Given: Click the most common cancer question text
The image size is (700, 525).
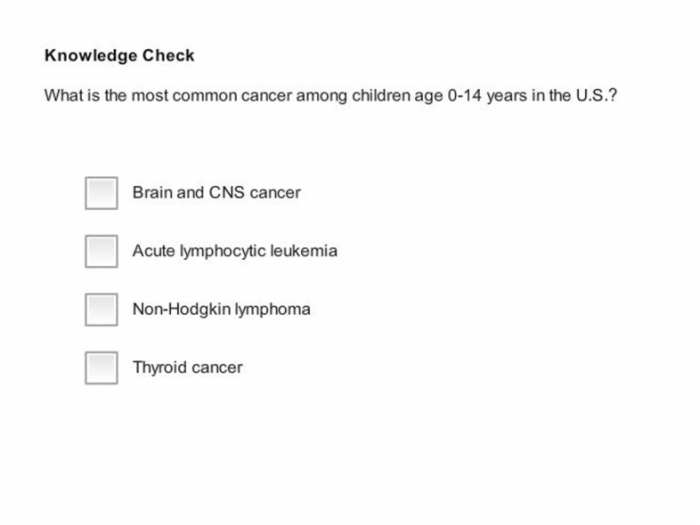Looking at the screenshot, I should tap(331, 96).
